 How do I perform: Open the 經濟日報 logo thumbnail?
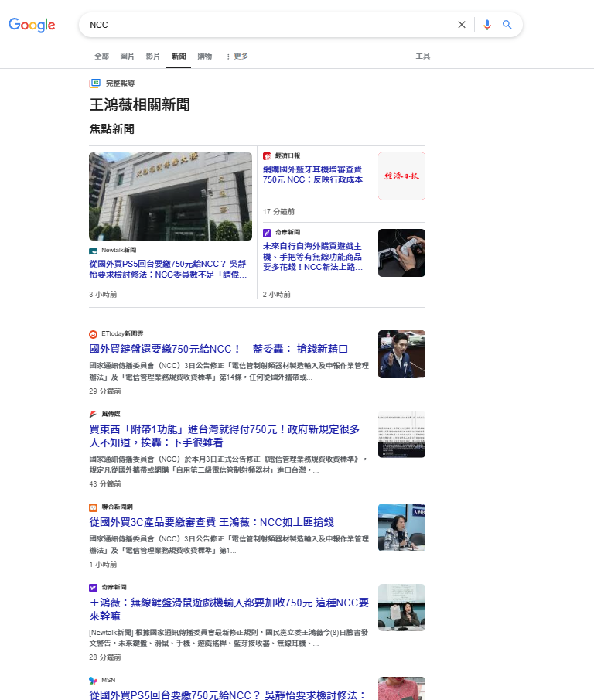coord(401,176)
